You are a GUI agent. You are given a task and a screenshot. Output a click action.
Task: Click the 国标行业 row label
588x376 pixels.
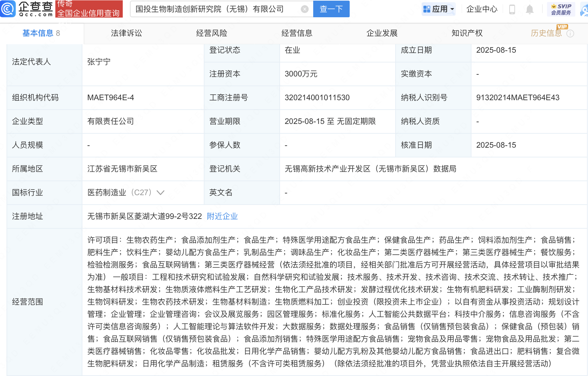(x=28, y=193)
